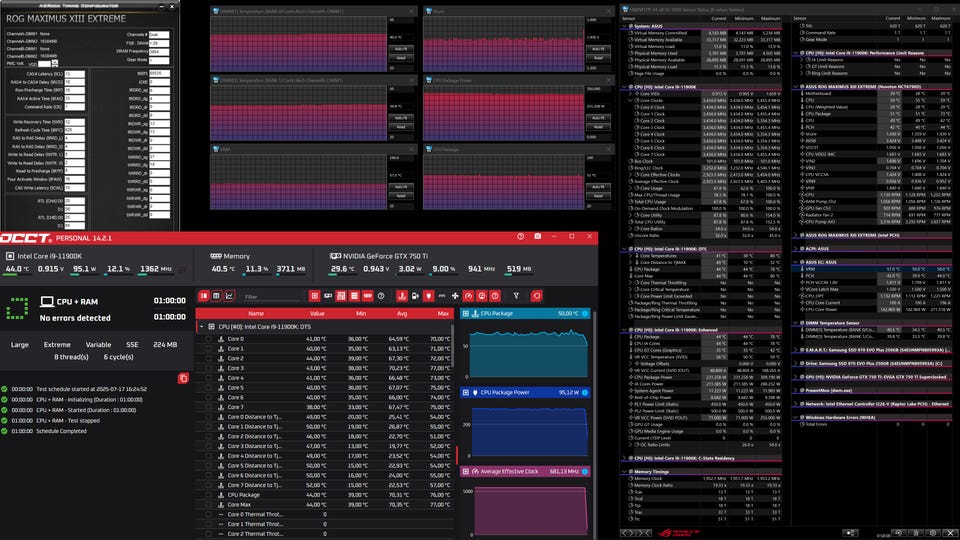
Task: Collapse the CPU [#0] Intel Core i9-11900K DTS group
Action: click(x=201, y=326)
